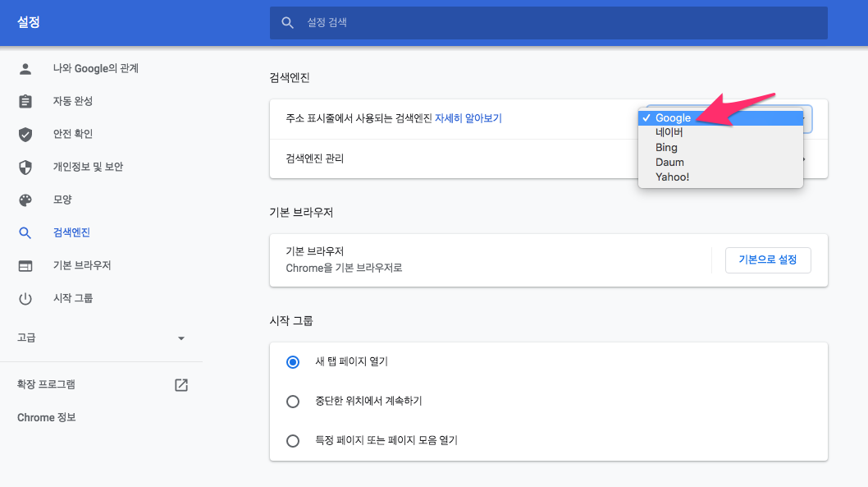The image size is (868, 487).
Task: Click the 검색엔진 section heading
Action: pos(290,77)
